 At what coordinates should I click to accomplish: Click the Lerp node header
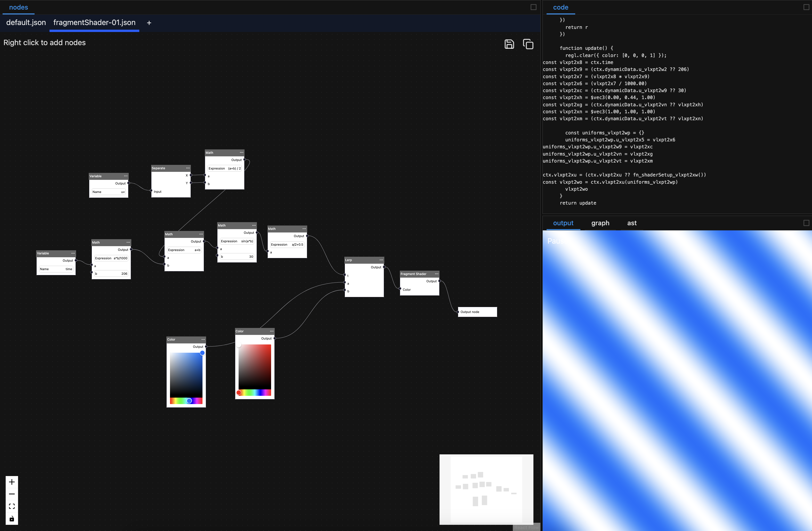click(x=364, y=260)
